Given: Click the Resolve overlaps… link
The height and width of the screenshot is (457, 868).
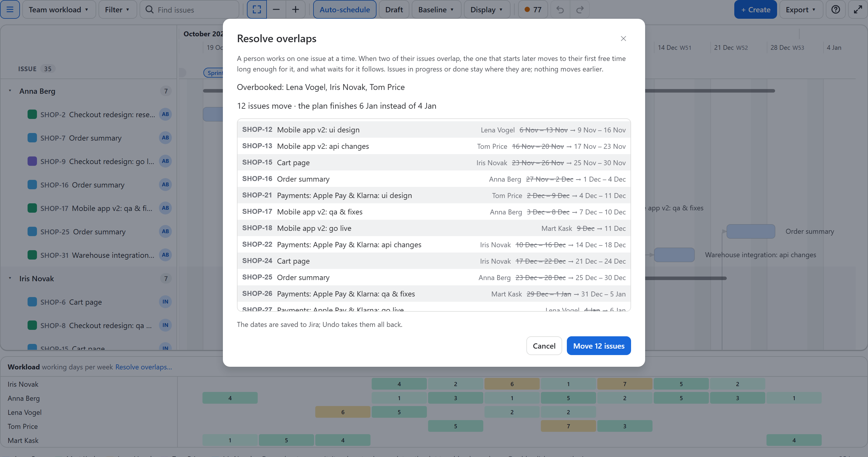Looking at the screenshot, I should [144, 367].
